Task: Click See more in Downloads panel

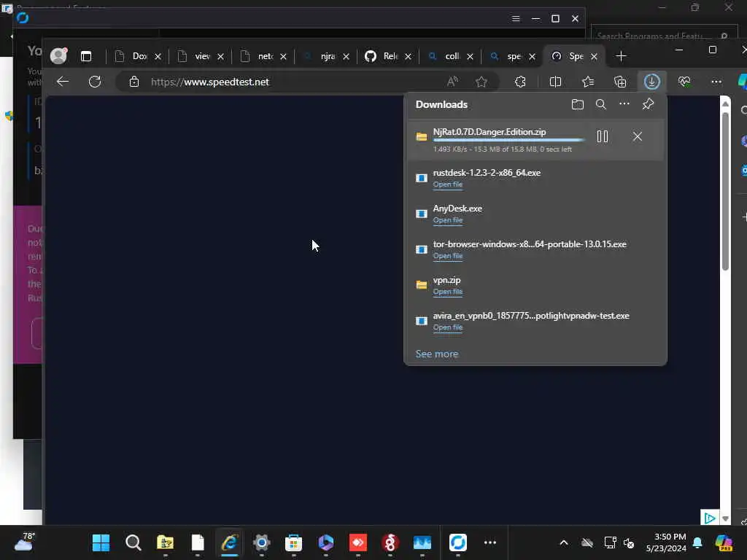Action: click(x=437, y=354)
